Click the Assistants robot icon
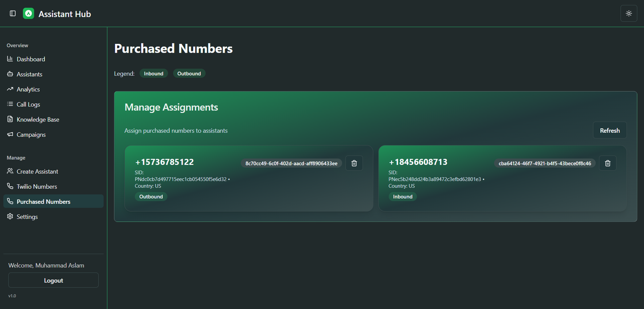The height and width of the screenshot is (309, 644). click(10, 74)
